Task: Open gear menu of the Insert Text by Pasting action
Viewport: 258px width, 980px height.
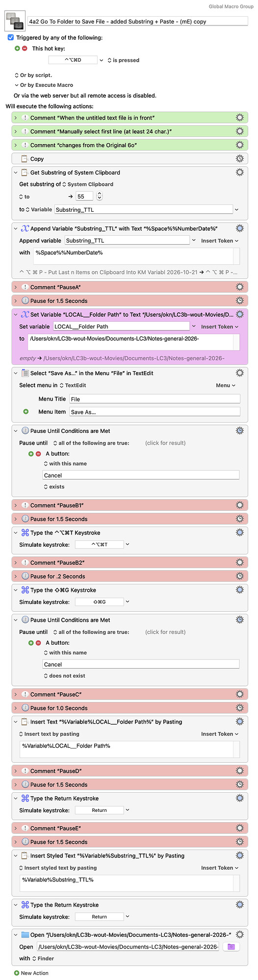Action: pos(240,722)
